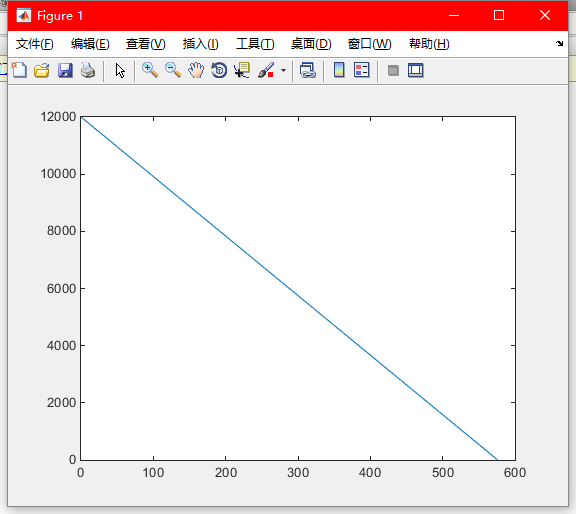Screen dimensions: 576x514
Task: Expand the Brush color dropdown arrow
Action: pyautogui.click(x=283, y=70)
